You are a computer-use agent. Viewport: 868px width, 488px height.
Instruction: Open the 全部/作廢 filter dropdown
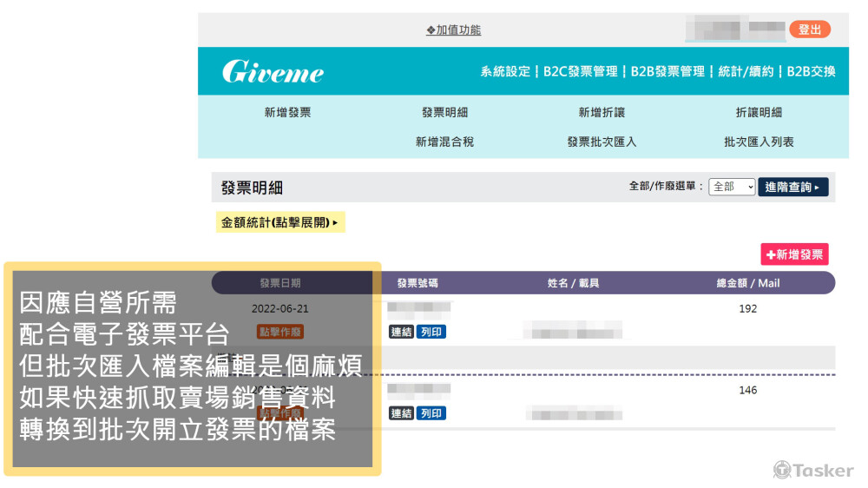point(732,188)
